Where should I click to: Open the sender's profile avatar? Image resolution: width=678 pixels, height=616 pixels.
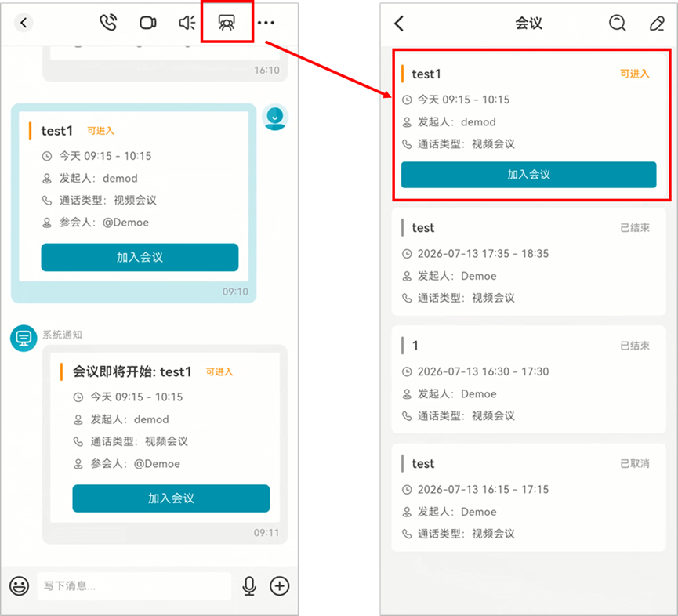point(275,117)
